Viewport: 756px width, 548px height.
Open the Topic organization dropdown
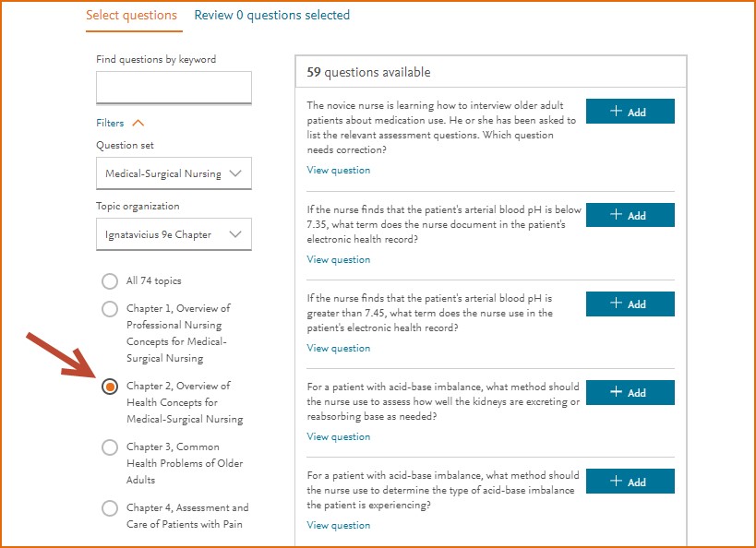click(174, 234)
